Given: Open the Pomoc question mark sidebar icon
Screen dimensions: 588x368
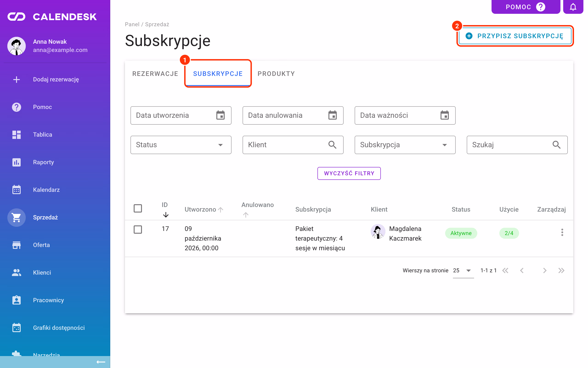Looking at the screenshot, I should 17,107.
